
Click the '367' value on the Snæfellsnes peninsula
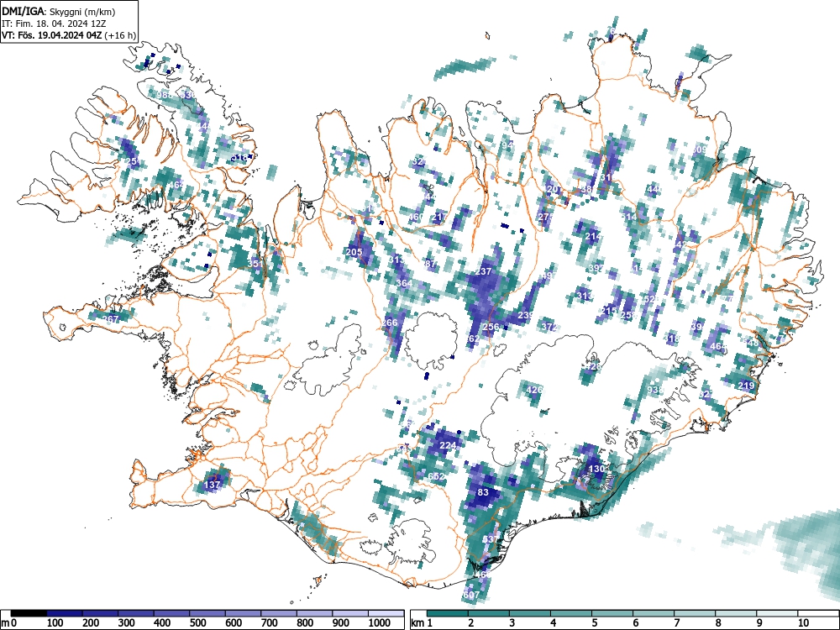(110, 319)
